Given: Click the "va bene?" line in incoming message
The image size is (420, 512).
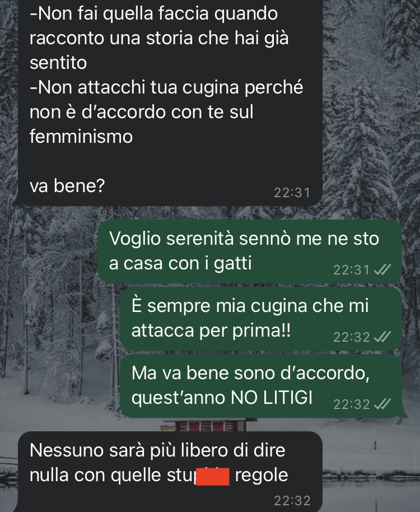Looking at the screenshot, I should (67, 185).
